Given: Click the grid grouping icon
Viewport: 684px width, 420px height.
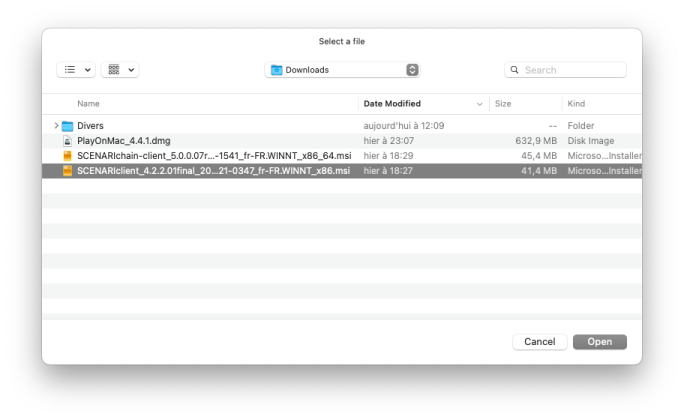Looking at the screenshot, I should coord(114,70).
